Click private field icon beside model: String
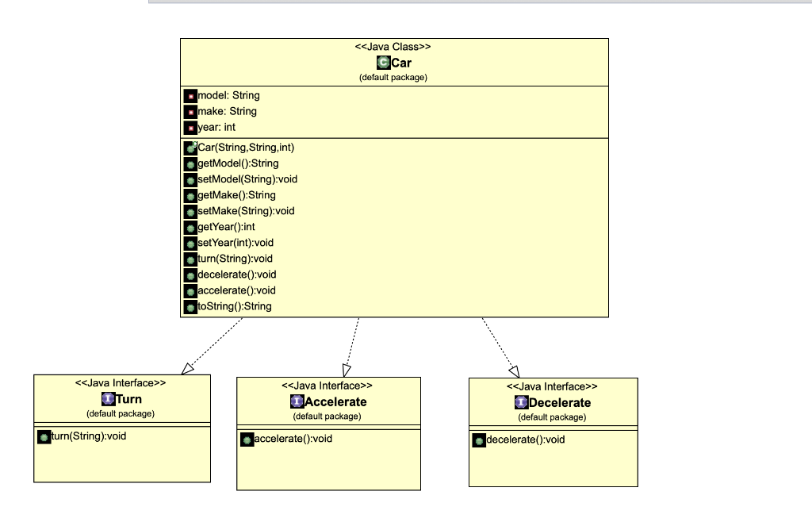Screen dimensions: 812x526 (190, 96)
